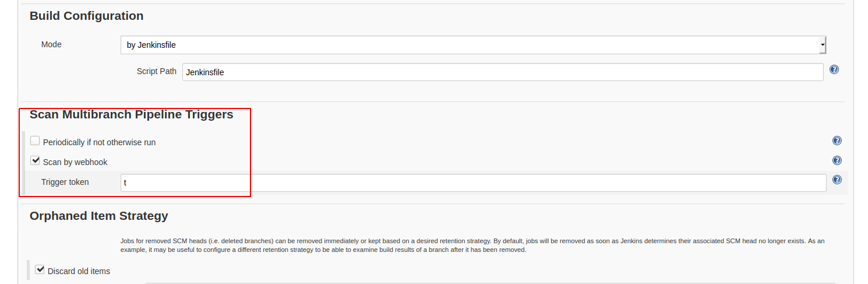Click the Trigger token field label
Image resolution: width=868 pixels, height=284 pixels.
(65, 182)
